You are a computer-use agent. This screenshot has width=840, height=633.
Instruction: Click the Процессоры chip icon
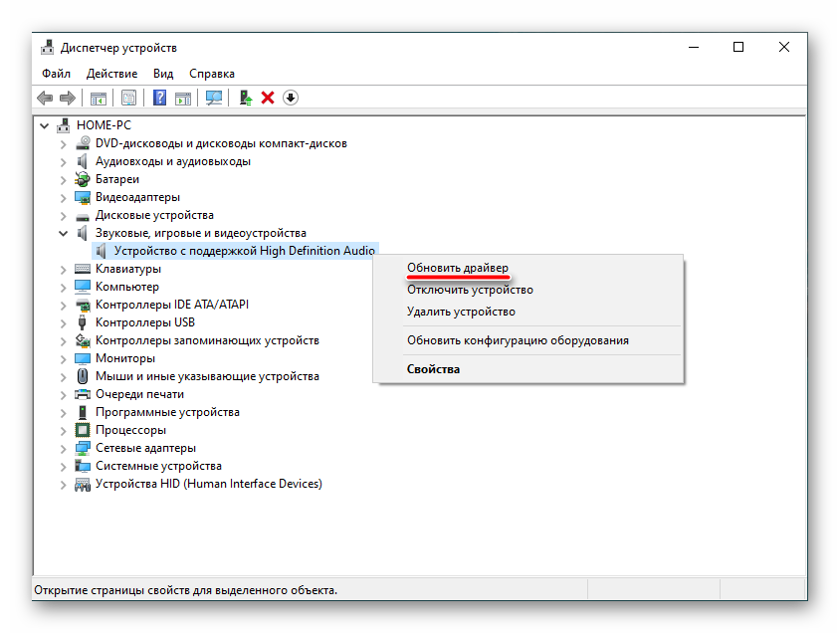click(83, 430)
